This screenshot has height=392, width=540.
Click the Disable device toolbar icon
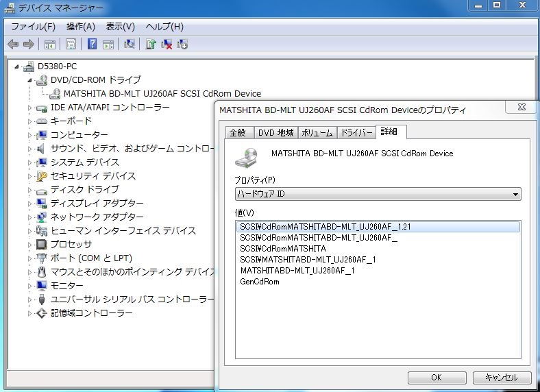pyautogui.click(x=182, y=44)
